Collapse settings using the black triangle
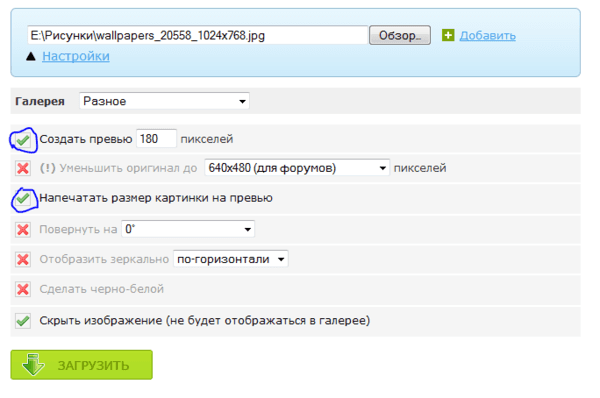 pos(31,57)
